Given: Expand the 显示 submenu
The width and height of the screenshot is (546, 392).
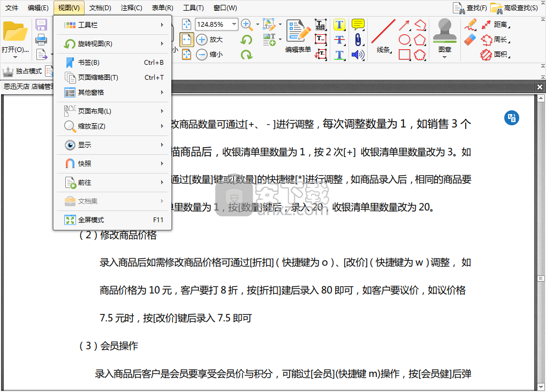Looking at the screenshot, I should coord(112,145).
